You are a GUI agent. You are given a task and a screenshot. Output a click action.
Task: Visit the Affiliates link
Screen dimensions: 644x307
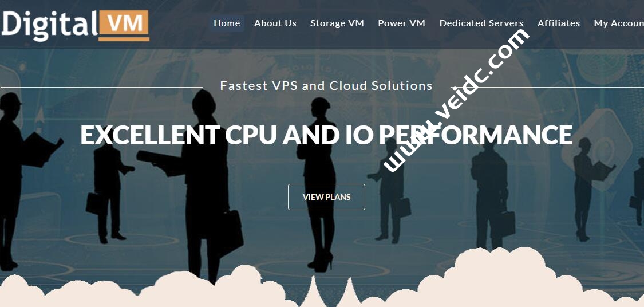pyautogui.click(x=559, y=23)
